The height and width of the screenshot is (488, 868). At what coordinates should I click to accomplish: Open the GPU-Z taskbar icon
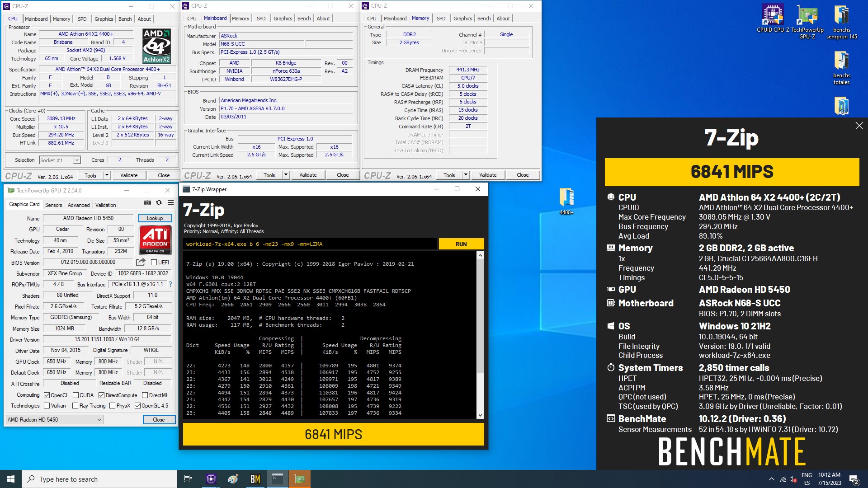(299, 479)
